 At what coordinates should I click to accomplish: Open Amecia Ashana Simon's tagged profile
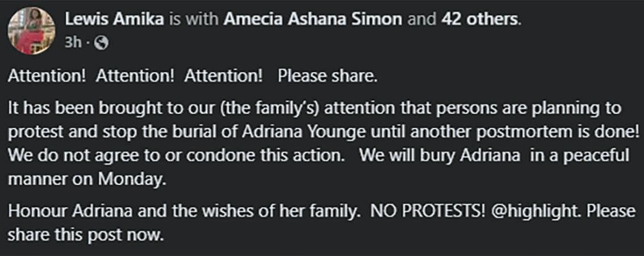click(x=313, y=19)
